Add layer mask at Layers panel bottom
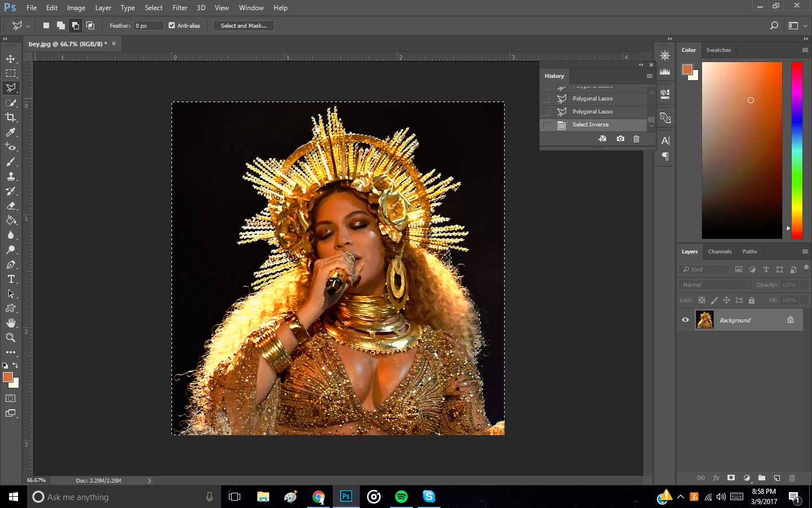This screenshot has height=508, width=812. click(x=731, y=478)
